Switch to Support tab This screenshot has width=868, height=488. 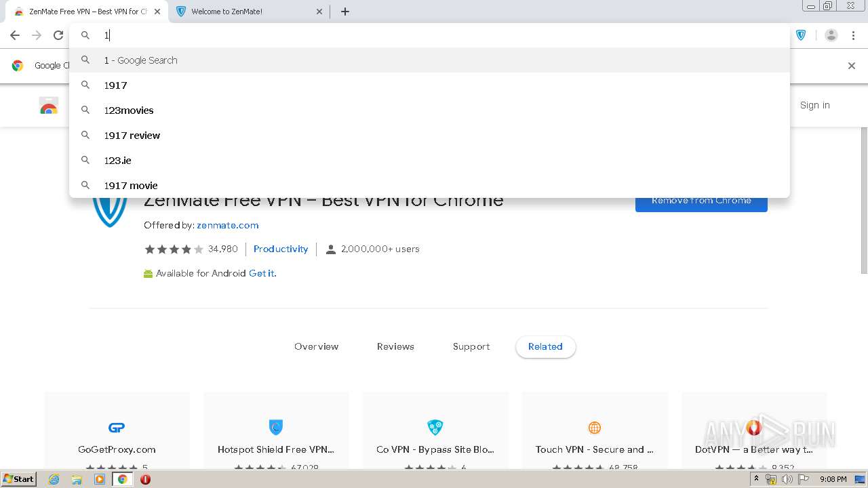point(471,346)
